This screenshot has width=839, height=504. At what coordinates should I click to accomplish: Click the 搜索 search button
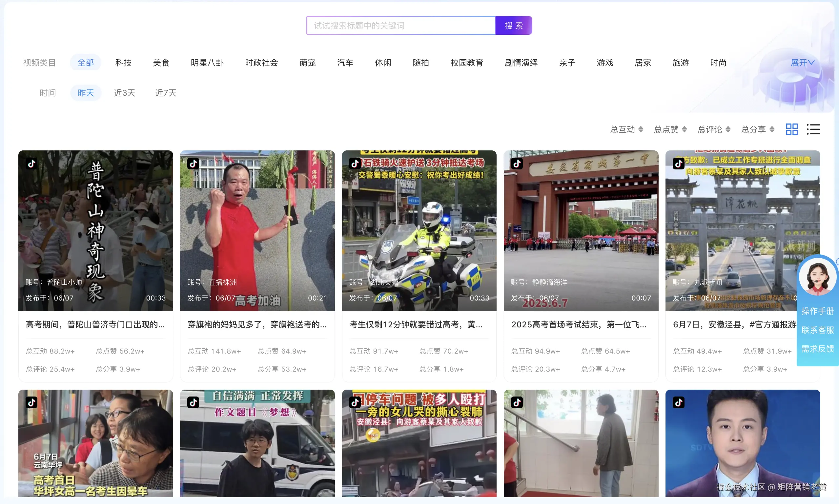pos(514,25)
